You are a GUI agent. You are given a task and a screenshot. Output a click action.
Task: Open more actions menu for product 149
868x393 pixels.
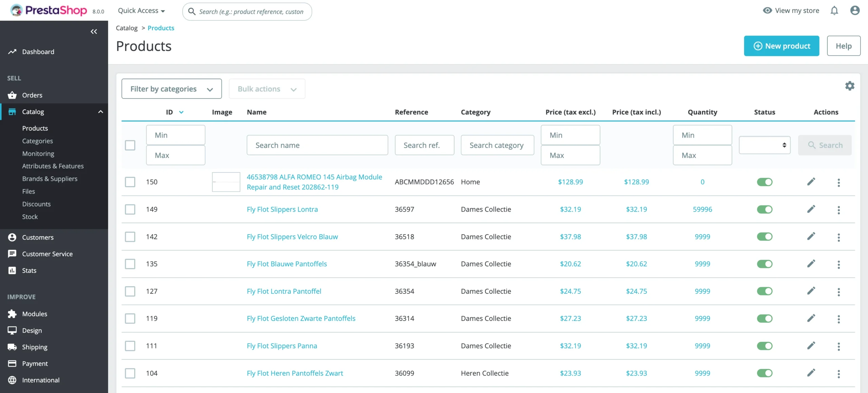pos(839,210)
